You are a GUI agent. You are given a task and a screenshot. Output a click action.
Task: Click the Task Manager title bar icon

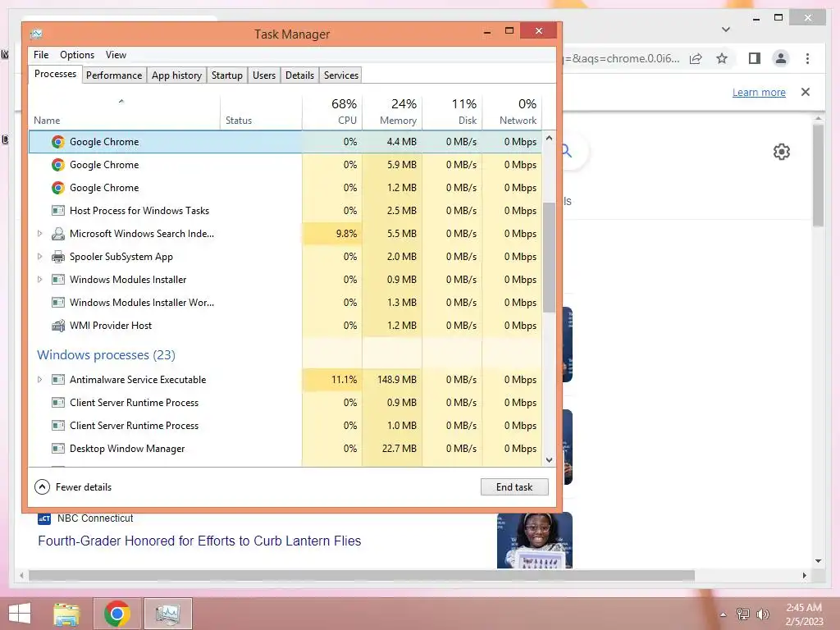click(x=36, y=34)
